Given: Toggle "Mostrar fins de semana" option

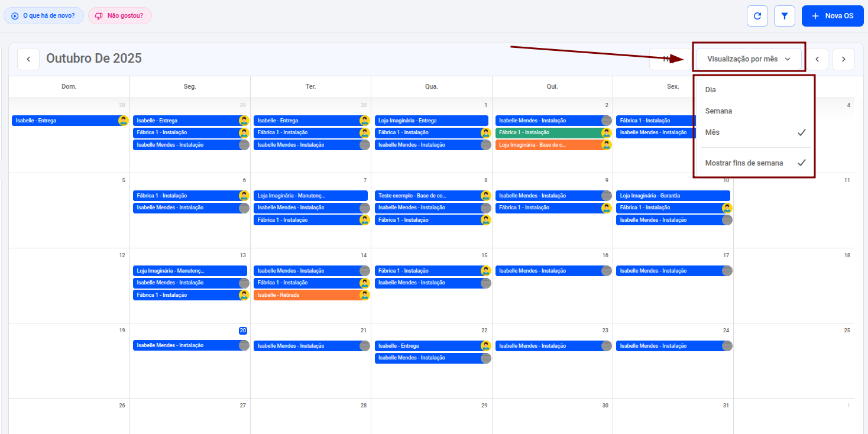Looking at the screenshot, I should coord(755,163).
